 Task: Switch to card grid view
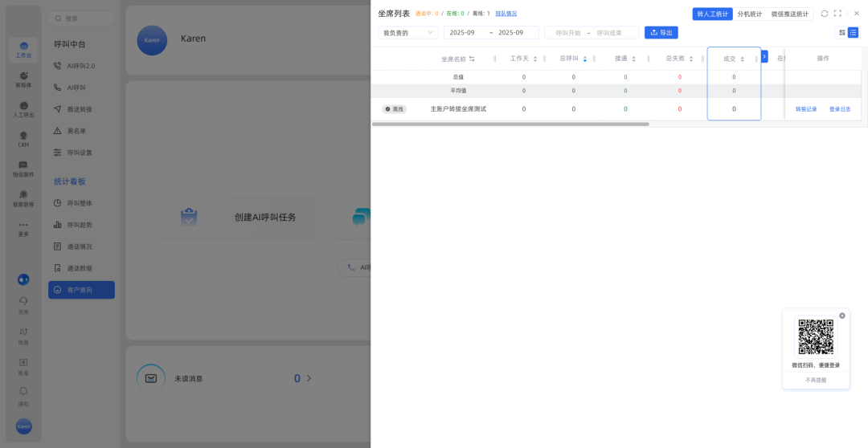point(841,33)
